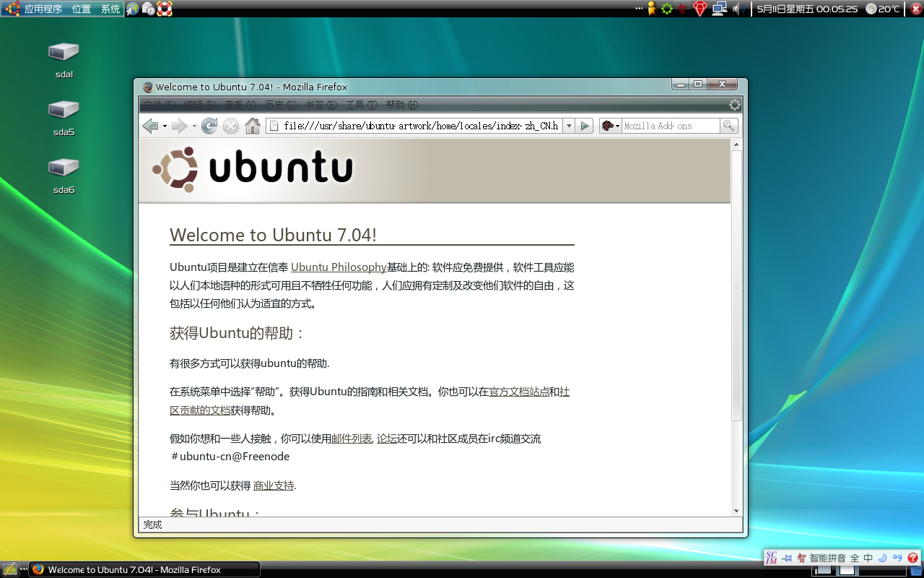Click the red quit button on top panel

[x=915, y=9]
